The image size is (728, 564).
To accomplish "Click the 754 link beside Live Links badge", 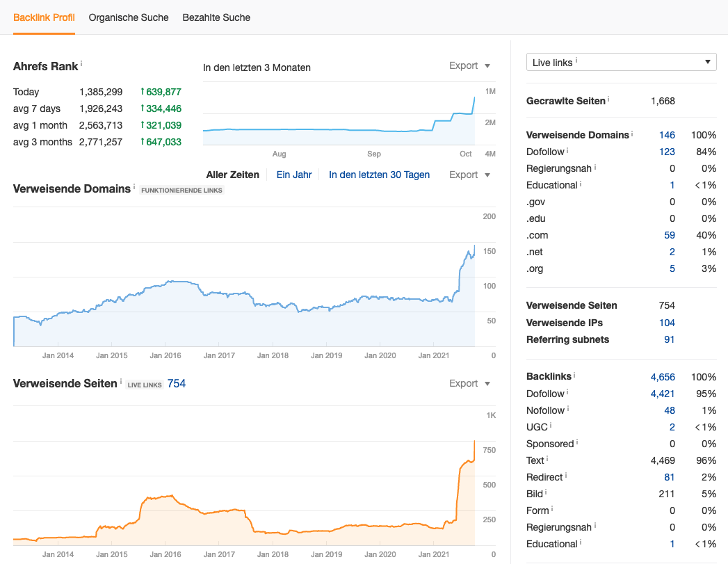I will [x=177, y=384].
